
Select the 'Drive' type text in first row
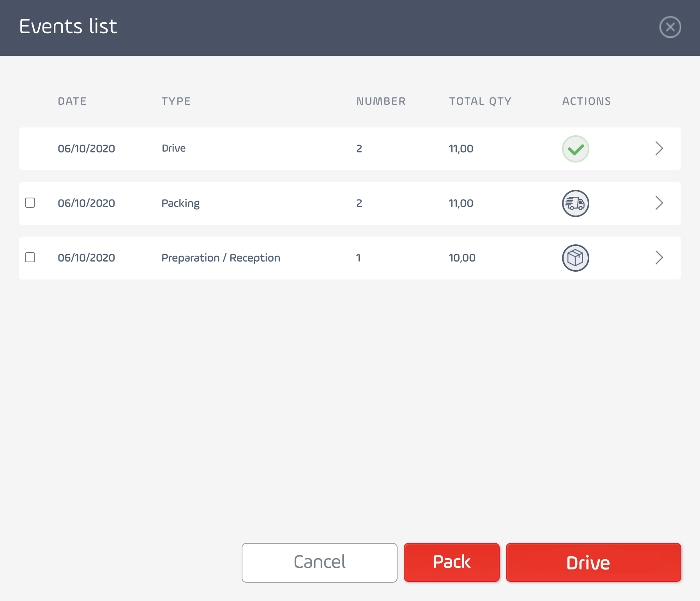point(174,148)
